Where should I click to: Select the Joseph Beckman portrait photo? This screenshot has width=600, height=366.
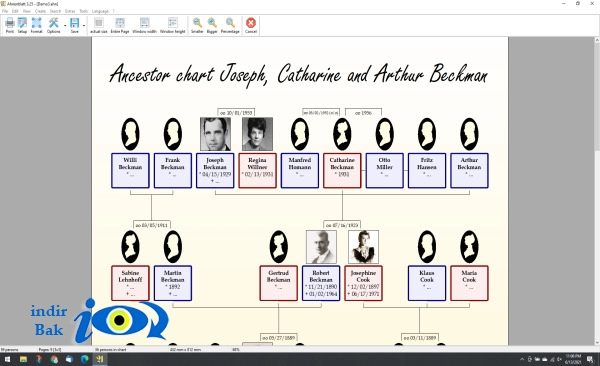[x=215, y=134]
